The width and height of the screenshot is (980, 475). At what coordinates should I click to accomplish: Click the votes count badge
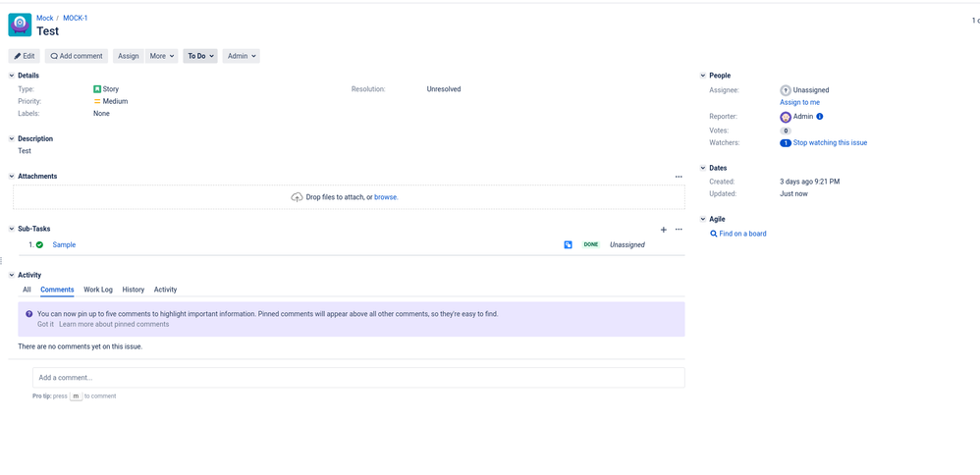(786, 131)
